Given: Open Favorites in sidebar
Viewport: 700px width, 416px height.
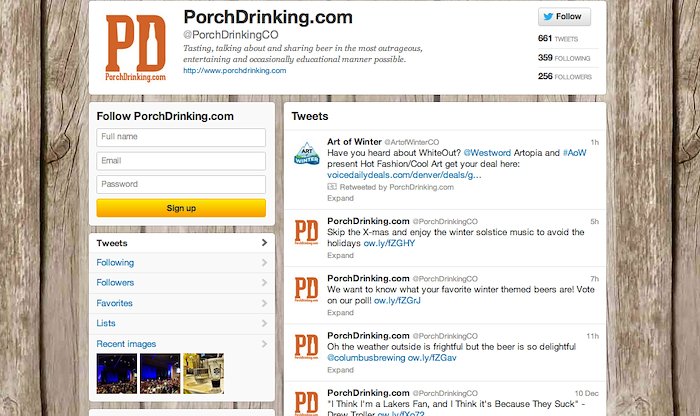Looking at the screenshot, I should tap(182, 304).
